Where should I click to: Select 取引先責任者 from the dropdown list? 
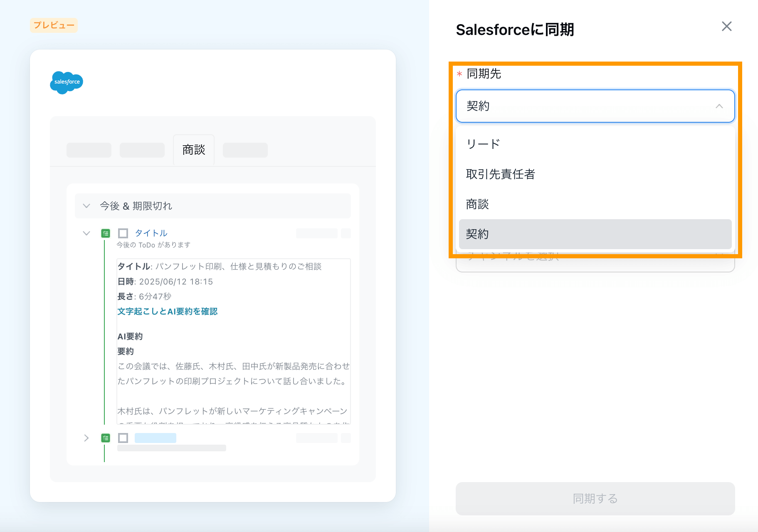(x=595, y=174)
